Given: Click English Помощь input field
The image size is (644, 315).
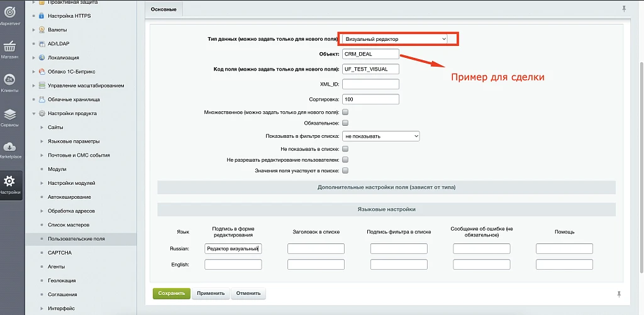Looking at the screenshot, I should [564, 265].
